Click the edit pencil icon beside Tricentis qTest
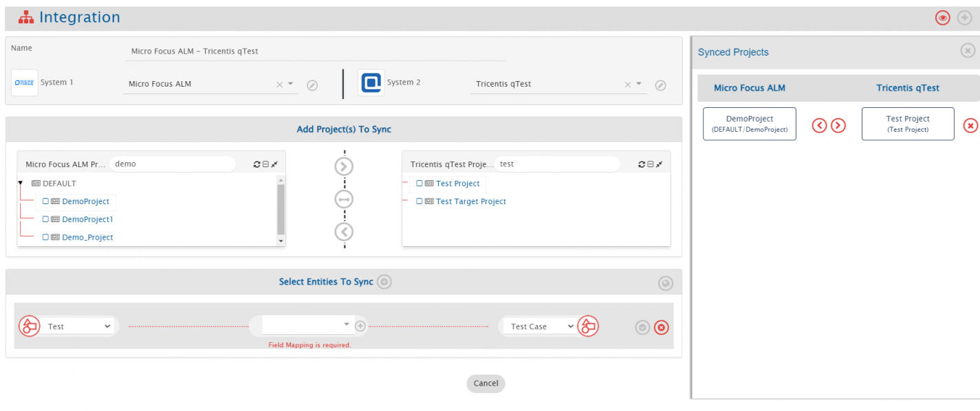This screenshot has width=980, height=411. pyautogui.click(x=660, y=85)
